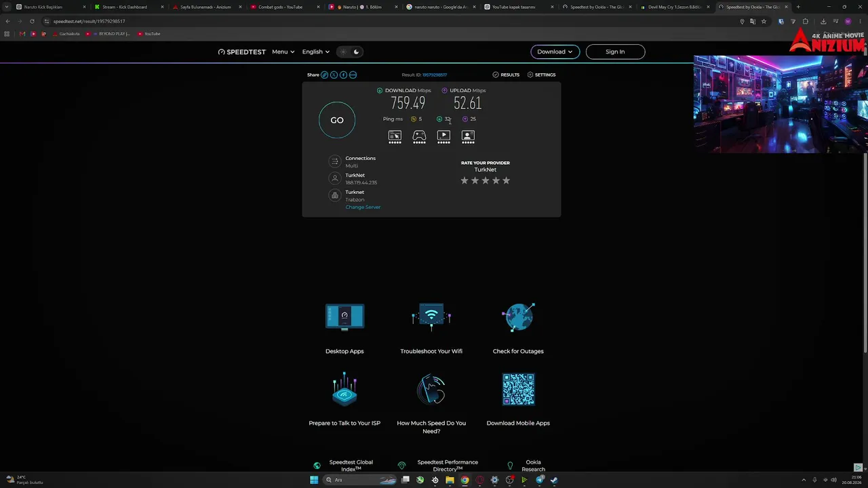This screenshot has height=488, width=868.
Task: Open Speedtest Performance Directory link
Action: [x=448, y=466]
